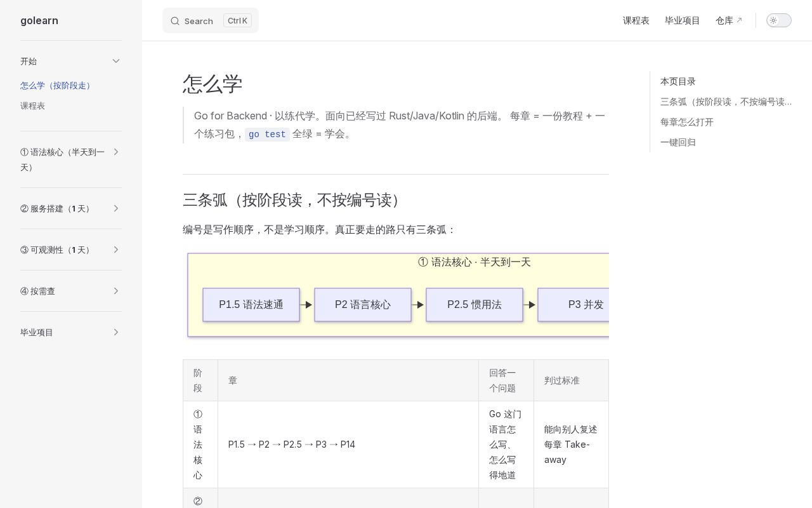Click the Ctrl K shortcut badge
This screenshot has width=812, height=508.
(x=237, y=21)
